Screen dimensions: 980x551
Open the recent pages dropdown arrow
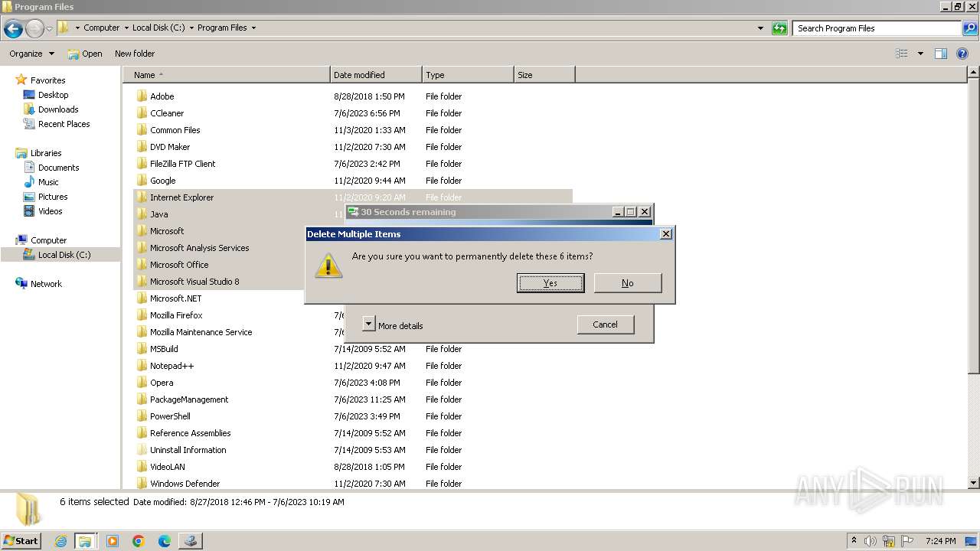click(x=49, y=28)
